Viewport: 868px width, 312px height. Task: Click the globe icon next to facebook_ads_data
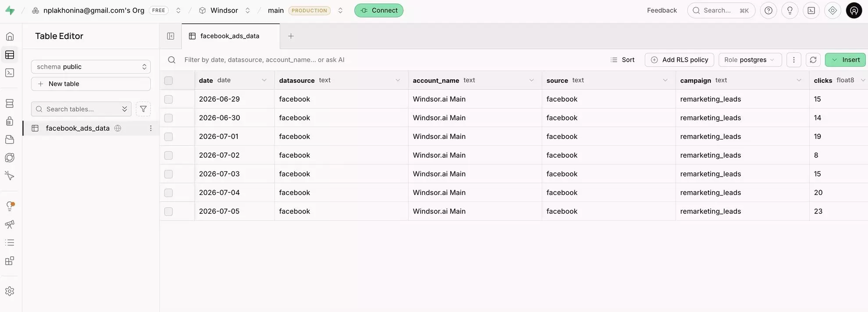(x=117, y=128)
